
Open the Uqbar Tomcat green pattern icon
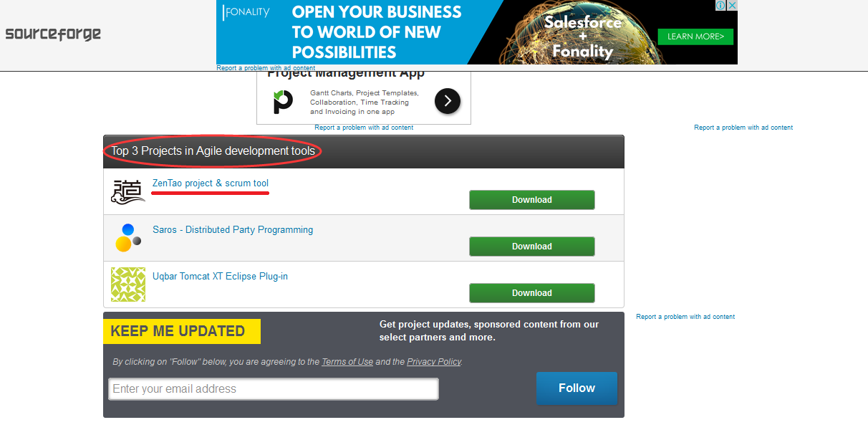(x=128, y=285)
